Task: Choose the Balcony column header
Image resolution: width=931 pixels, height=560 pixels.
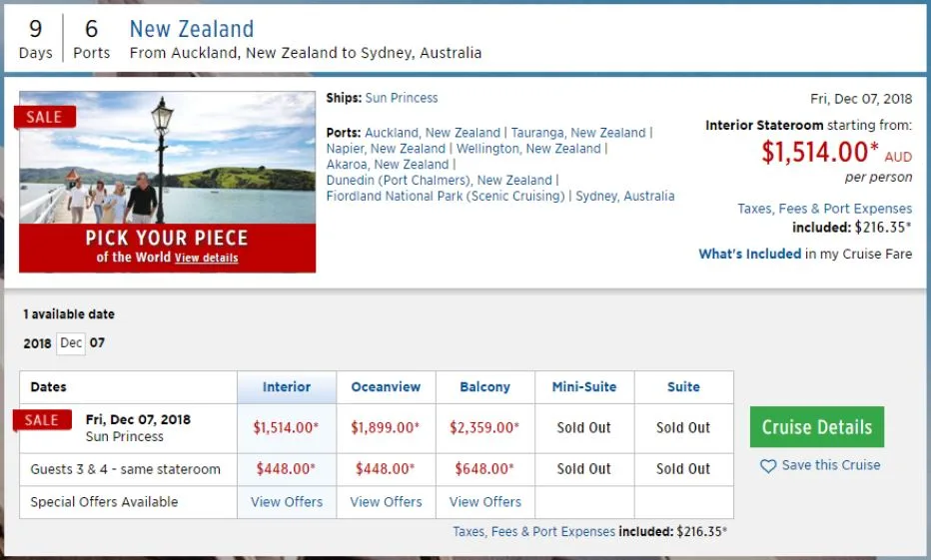Action: 484,387
